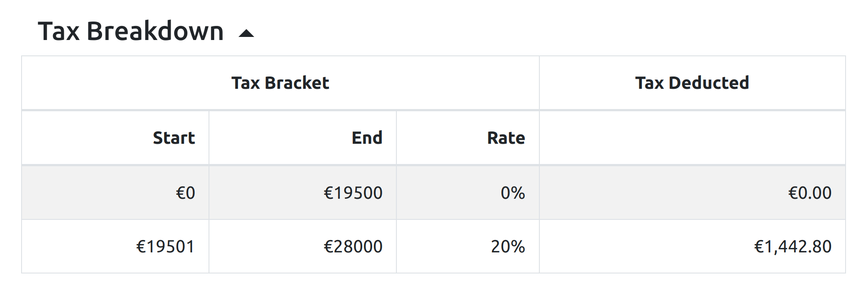Click the €19500 end cell
This screenshot has width=868, height=288.
click(x=353, y=193)
